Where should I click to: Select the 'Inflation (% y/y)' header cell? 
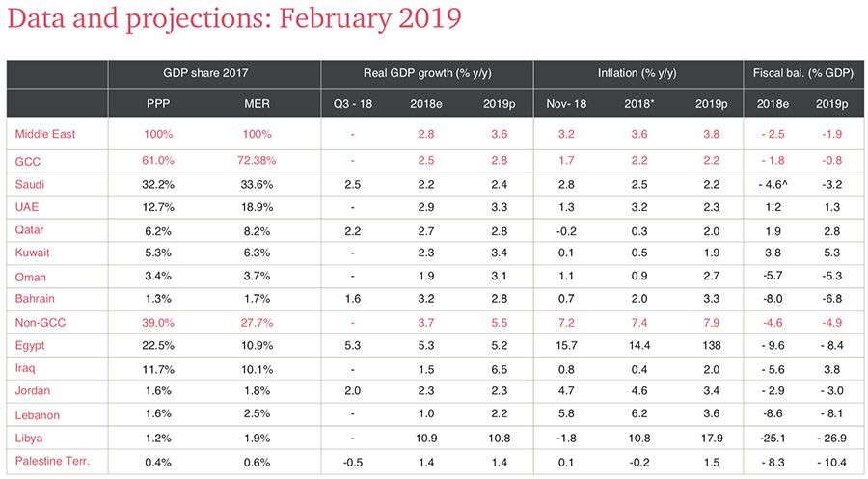click(x=637, y=73)
